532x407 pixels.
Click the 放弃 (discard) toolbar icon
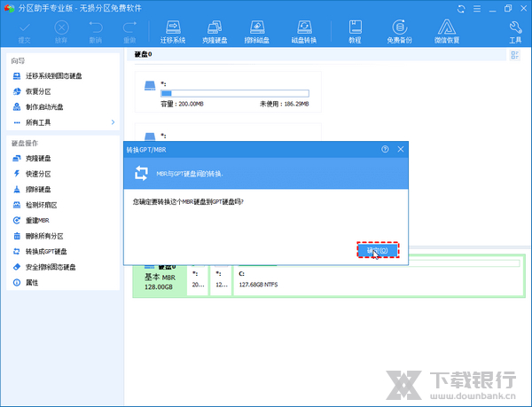coord(61,33)
